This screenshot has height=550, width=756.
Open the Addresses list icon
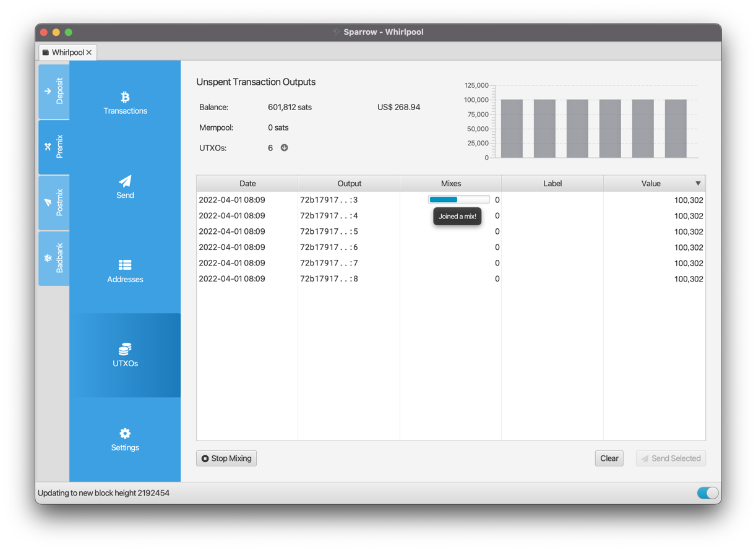click(125, 265)
